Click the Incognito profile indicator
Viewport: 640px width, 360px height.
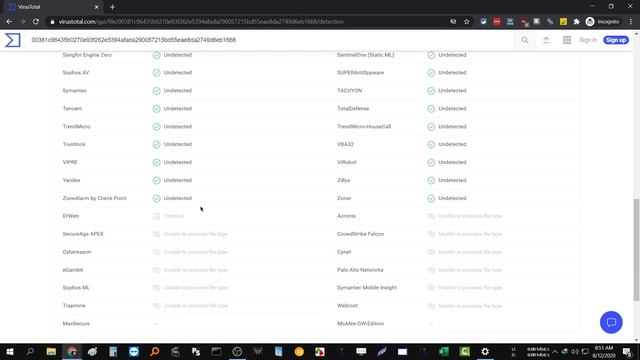[x=602, y=22]
